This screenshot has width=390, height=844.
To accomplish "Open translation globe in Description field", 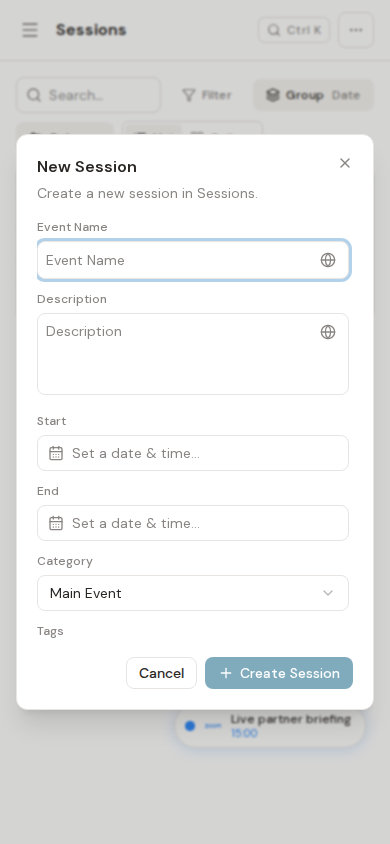I will [328, 332].
